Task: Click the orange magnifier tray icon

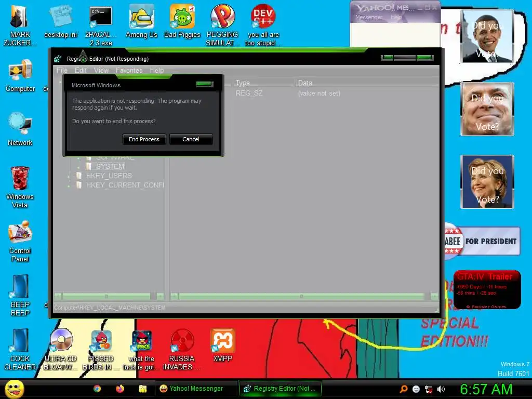Action: 403,389
